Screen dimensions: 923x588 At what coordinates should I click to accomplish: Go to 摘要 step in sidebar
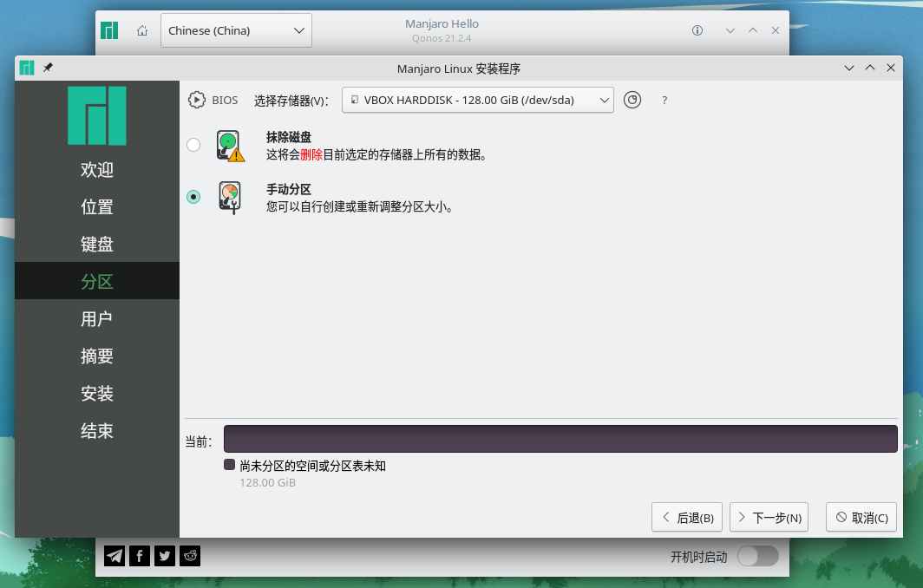point(97,356)
